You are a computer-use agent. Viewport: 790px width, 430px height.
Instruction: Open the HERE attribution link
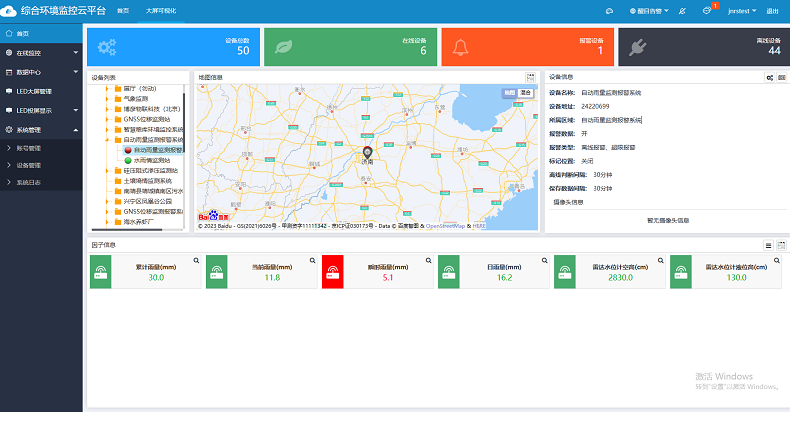(479, 226)
